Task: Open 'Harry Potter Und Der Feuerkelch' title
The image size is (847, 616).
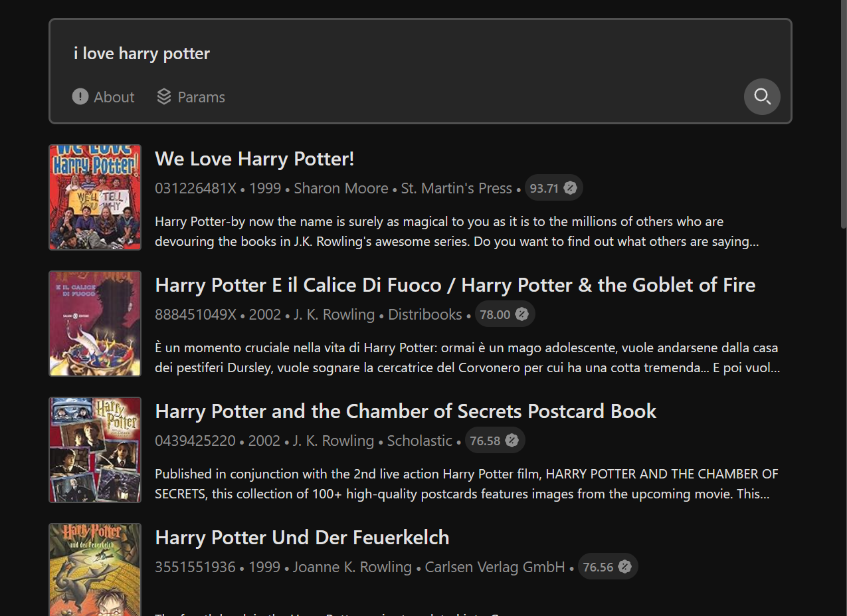Action: pos(302,538)
